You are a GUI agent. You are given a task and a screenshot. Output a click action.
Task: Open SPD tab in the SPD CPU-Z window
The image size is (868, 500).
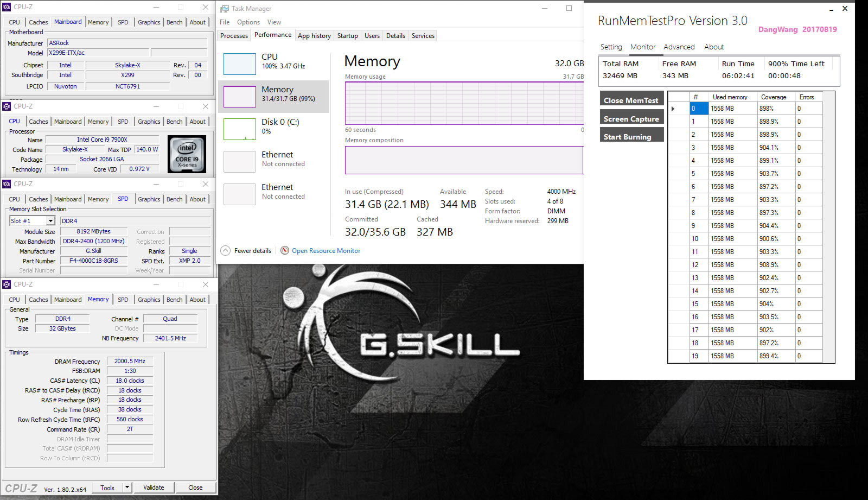click(123, 199)
